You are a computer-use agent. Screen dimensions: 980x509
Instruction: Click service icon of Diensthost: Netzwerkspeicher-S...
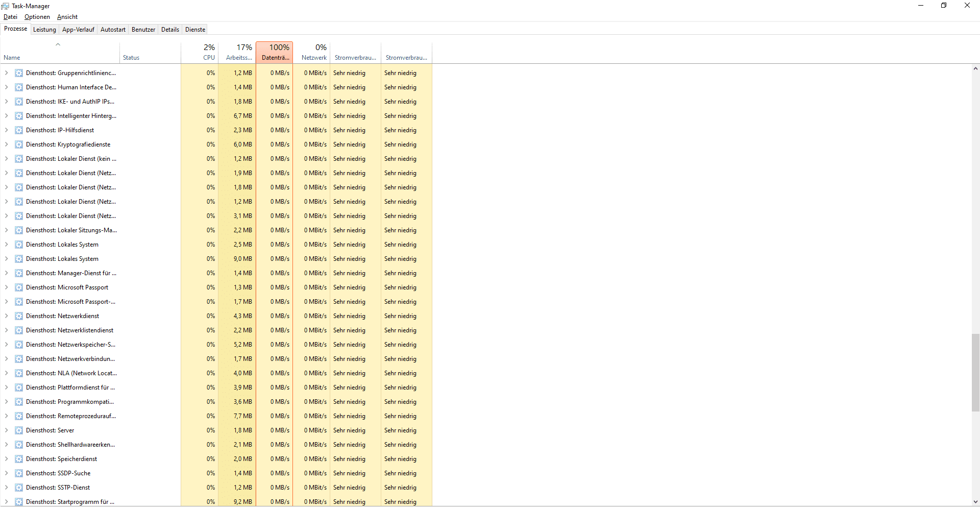[x=19, y=345]
